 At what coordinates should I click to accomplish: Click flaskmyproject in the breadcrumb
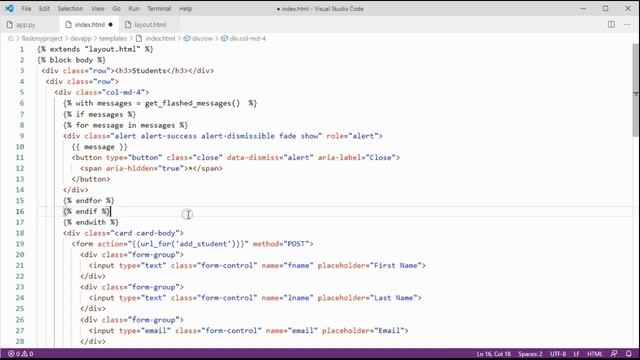(42, 38)
